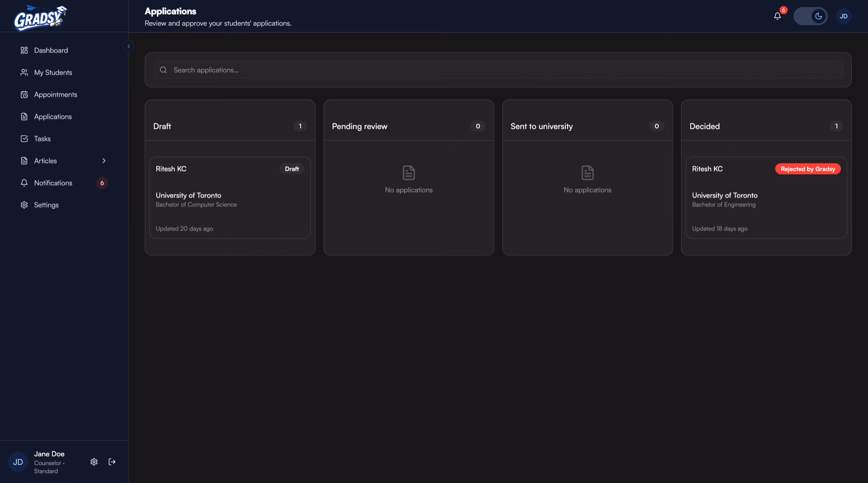Collapse the sidebar with chevron button
The height and width of the screenshot is (483, 868).
point(128,46)
